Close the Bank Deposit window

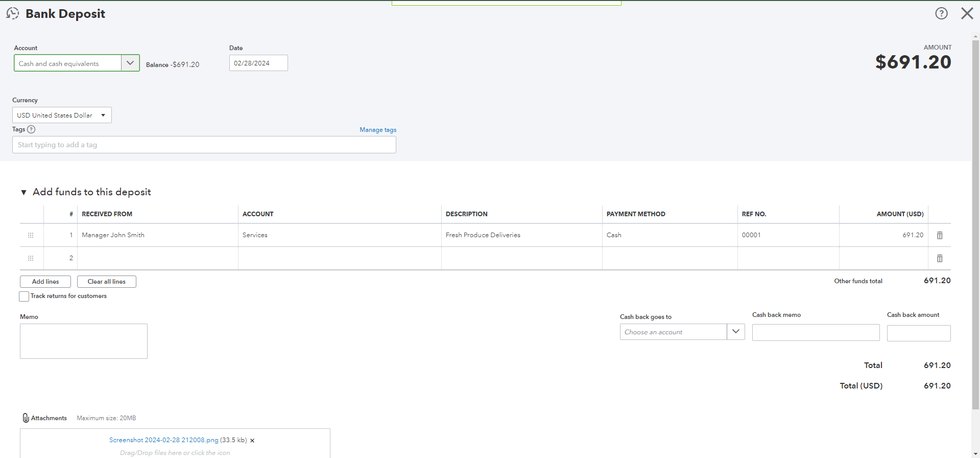[x=967, y=13]
